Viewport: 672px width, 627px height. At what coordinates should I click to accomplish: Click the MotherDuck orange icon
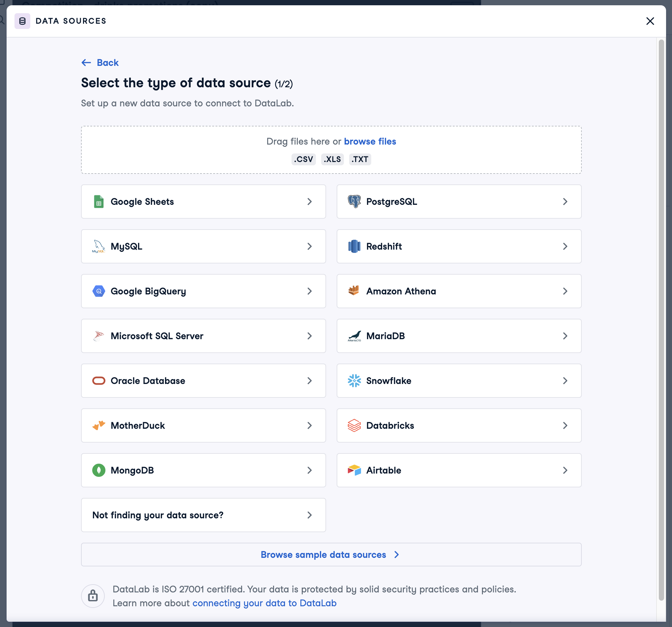pyautogui.click(x=99, y=425)
